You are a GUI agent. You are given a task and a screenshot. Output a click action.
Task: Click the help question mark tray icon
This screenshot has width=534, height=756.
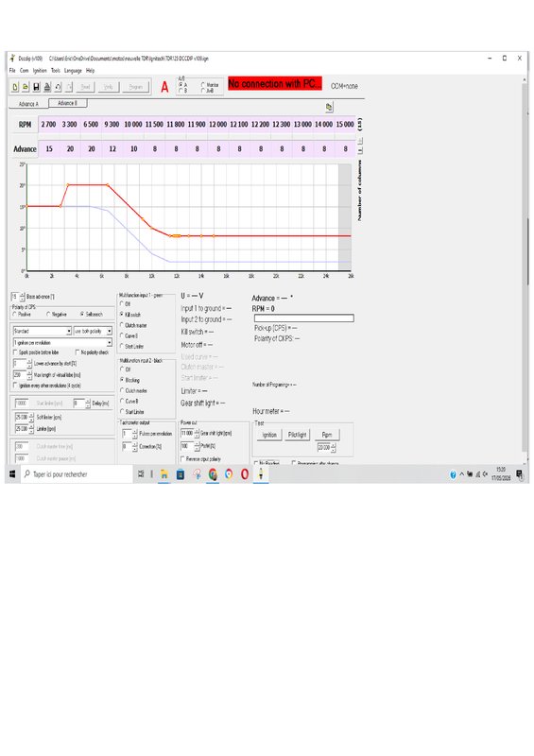pyautogui.click(x=453, y=475)
